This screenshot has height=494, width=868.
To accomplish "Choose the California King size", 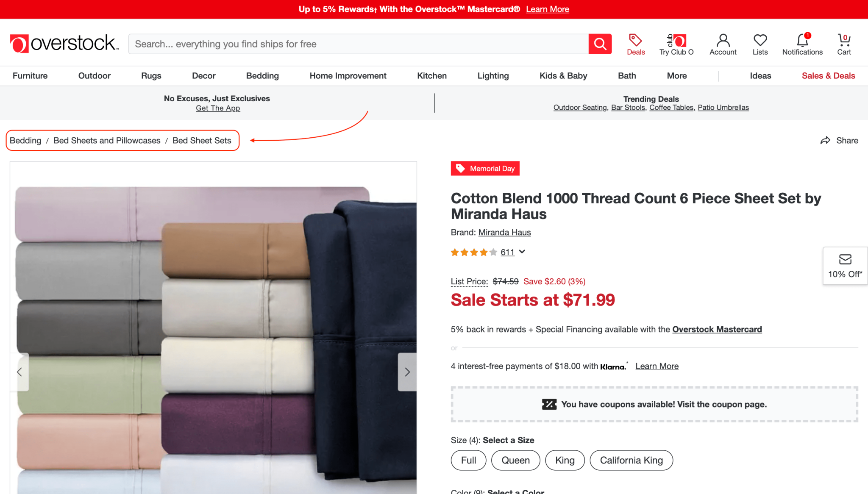I will (631, 460).
